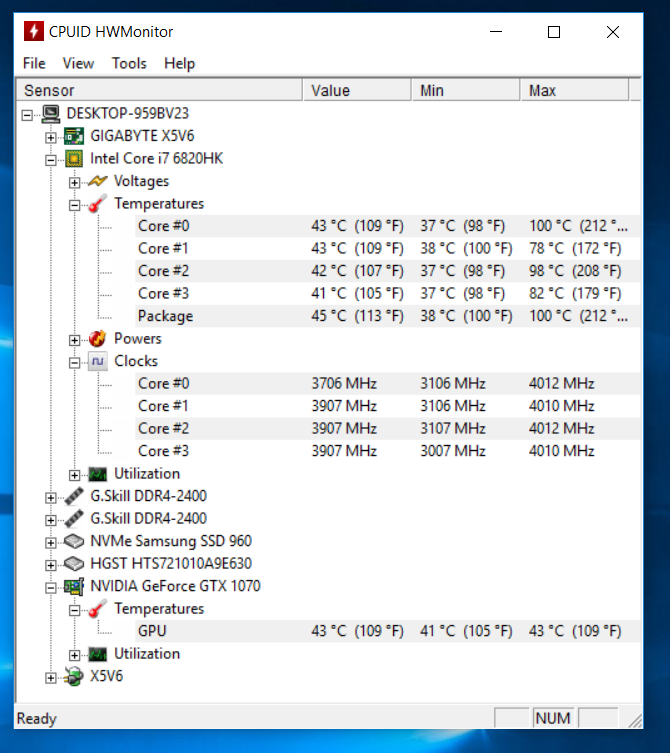
Task: Select the Package temperature row label
Action: pyautogui.click(x=165, y=316)
